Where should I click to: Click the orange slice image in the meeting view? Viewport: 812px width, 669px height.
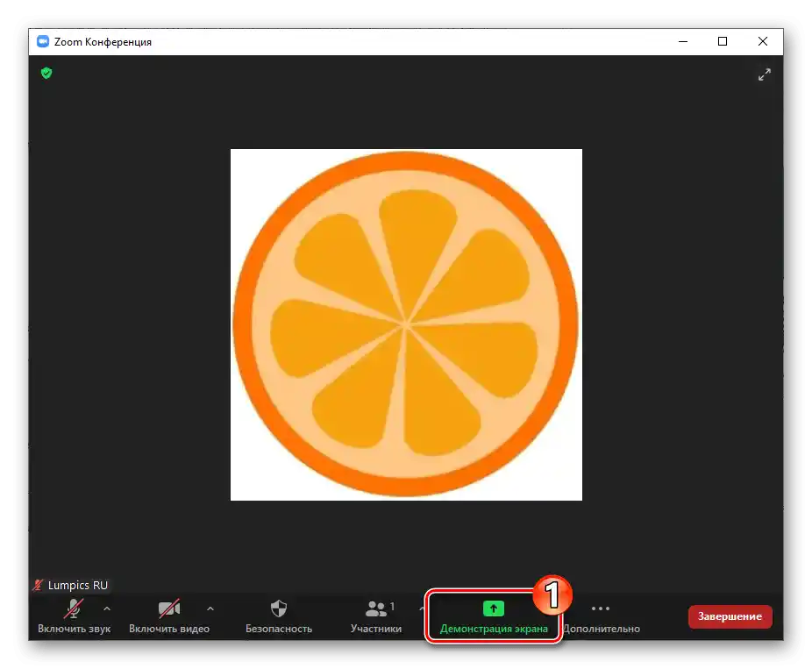[406, 324]
